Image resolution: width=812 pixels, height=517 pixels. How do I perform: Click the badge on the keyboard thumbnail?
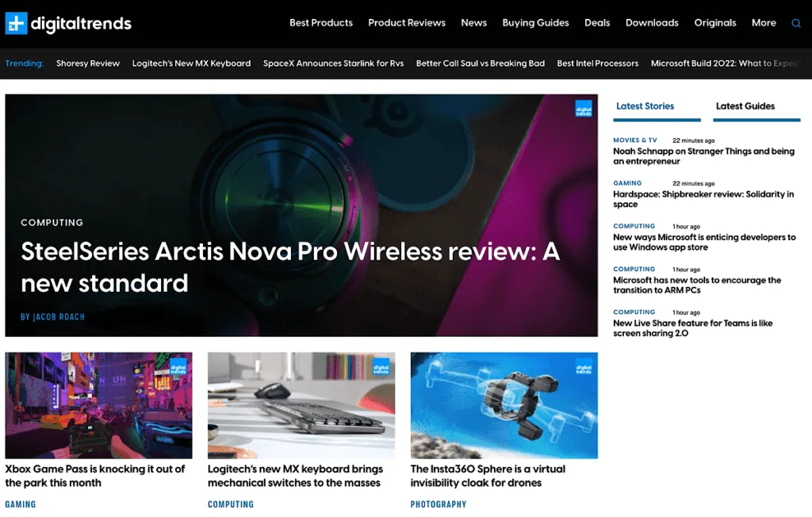(x=381, y=367)
